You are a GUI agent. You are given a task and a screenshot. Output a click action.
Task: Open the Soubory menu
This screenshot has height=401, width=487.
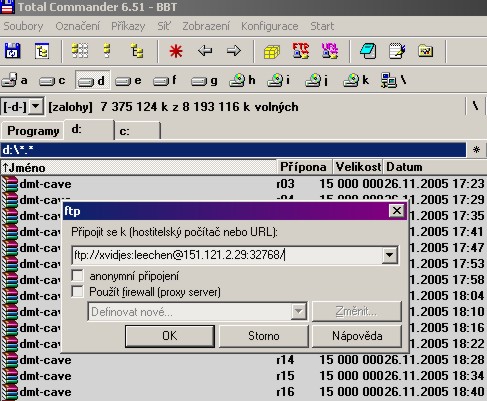(x=23, y=26)
